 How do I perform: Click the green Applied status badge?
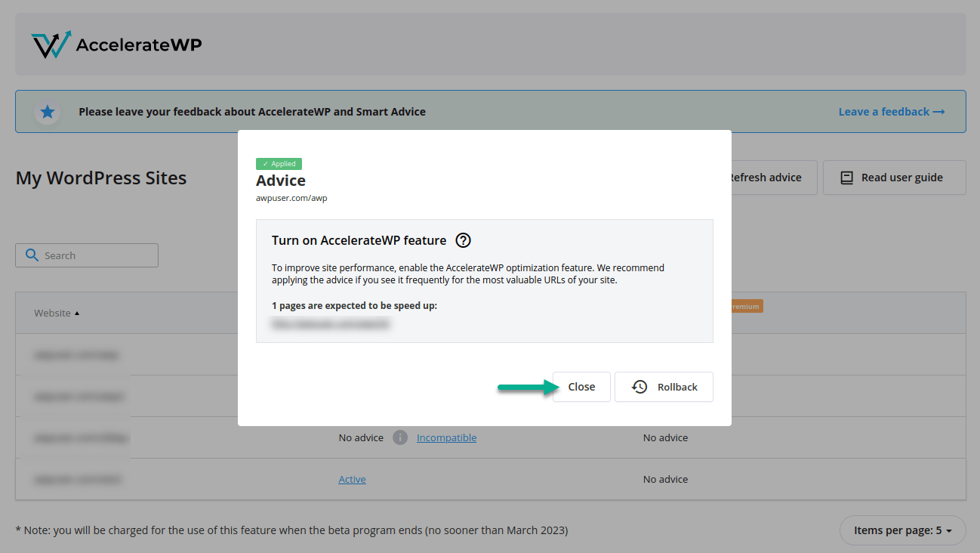click(279, 163)
